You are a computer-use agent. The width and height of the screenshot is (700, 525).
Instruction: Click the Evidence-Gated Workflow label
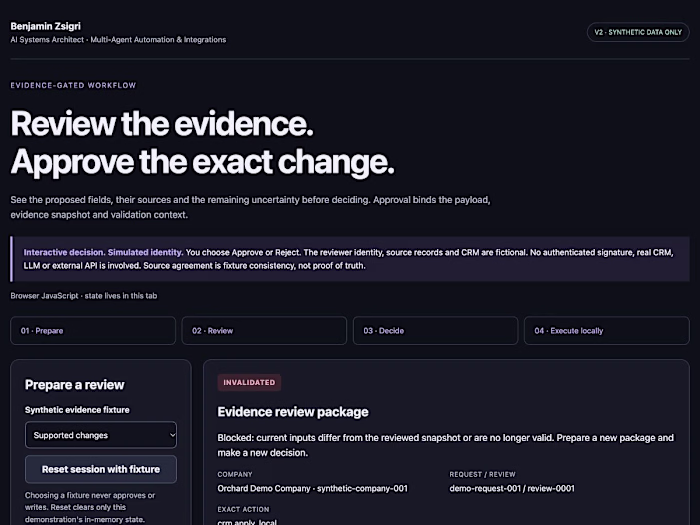tap(73, 85)
